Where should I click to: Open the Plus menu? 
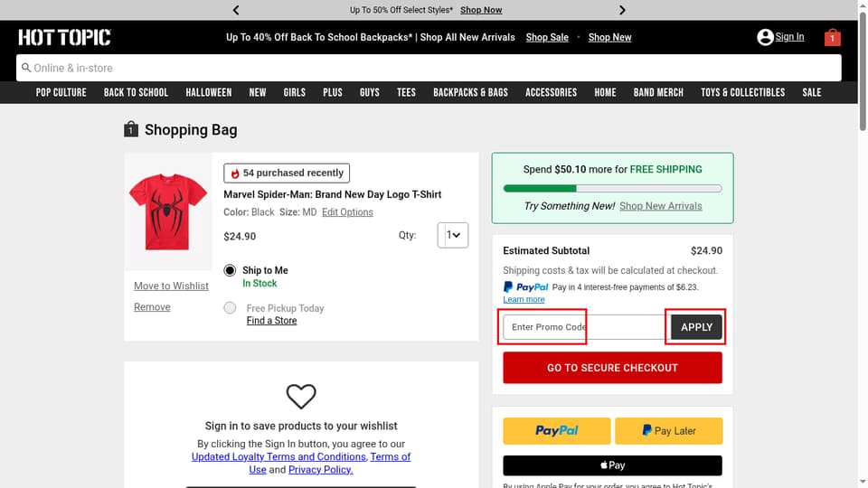tap(333, 92)
